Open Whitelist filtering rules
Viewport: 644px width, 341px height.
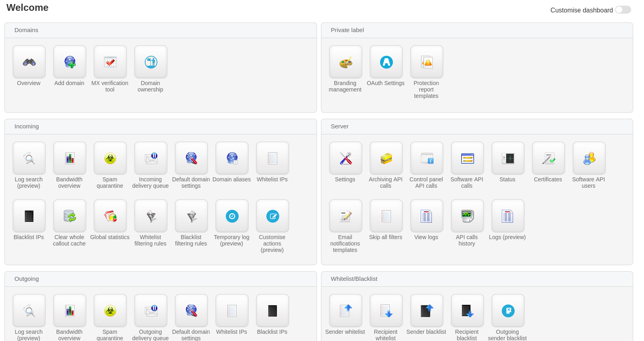[151, 216]
